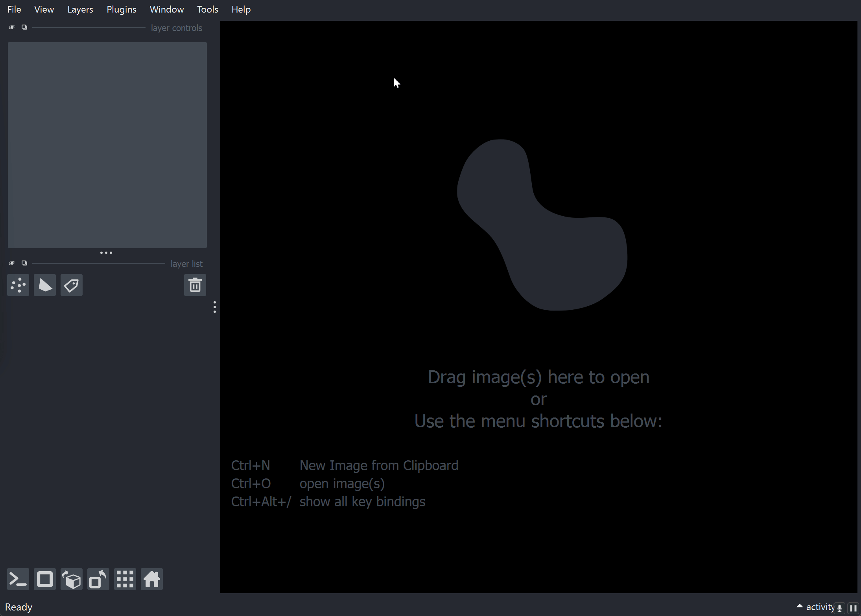Select the home panel icon
Screen dimensions: 861x616
pos(151,579)
